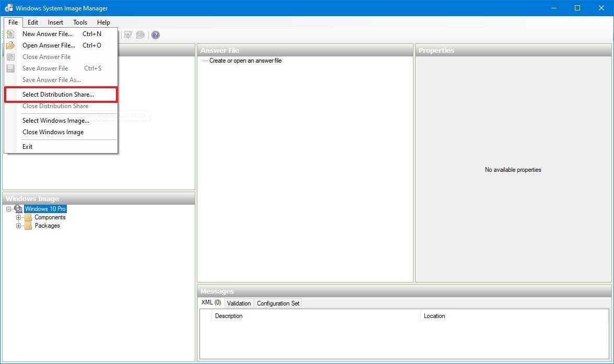The image size is (614, 364).
Task: Click the Validate Answer File toolbar icon
Action: pyautogui.click(x=128, y=34)
